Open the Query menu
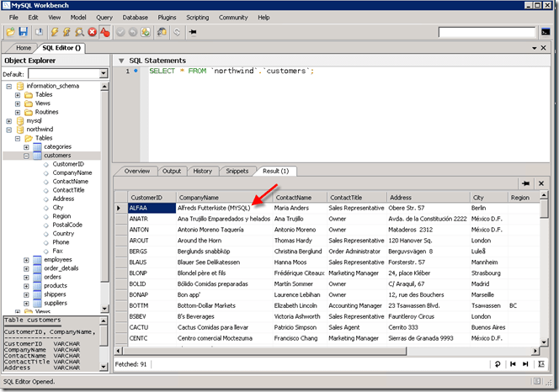Viewport: 559px width, 392px height. pos(104,17)
